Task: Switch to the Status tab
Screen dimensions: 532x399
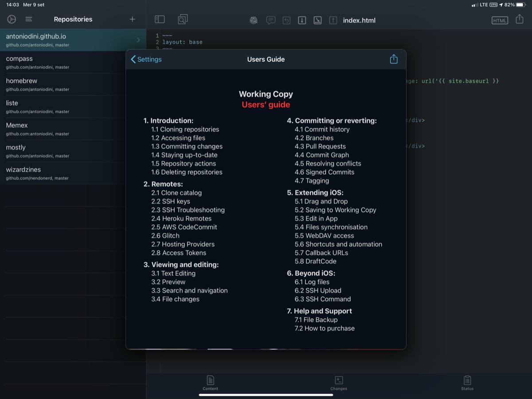Action: tap(467, 383)
